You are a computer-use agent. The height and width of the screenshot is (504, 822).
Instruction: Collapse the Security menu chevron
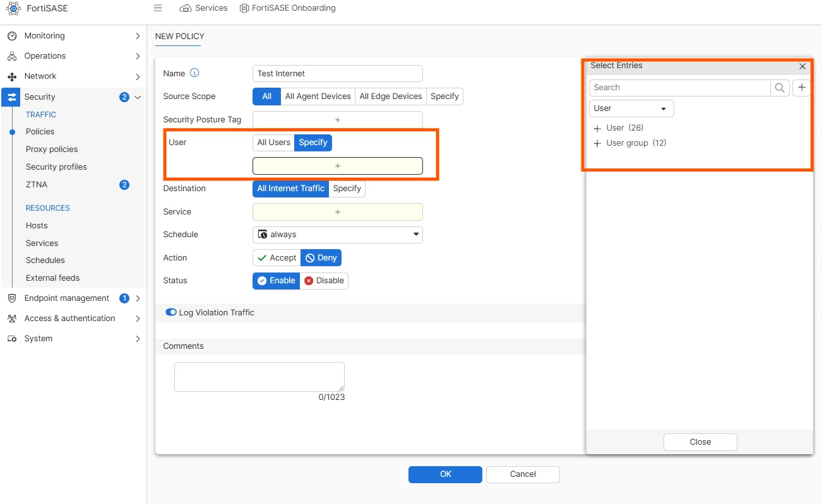tap(138, 97)
